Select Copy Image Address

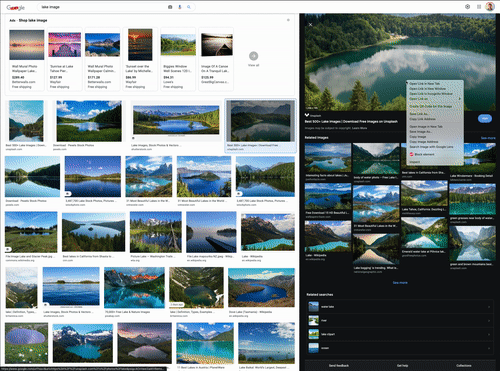tap(423, 142)
